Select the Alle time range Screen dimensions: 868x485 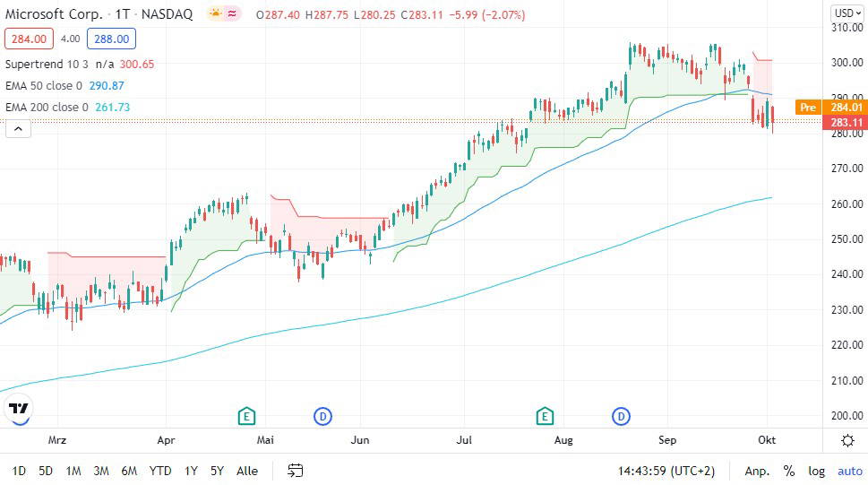(247, 471)
